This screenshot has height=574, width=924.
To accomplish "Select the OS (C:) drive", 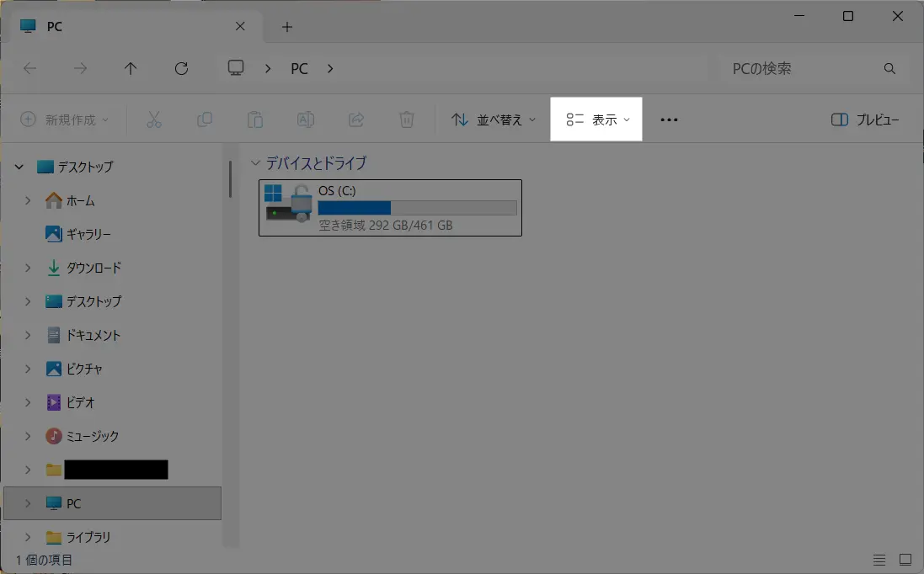I will (390, 208).
